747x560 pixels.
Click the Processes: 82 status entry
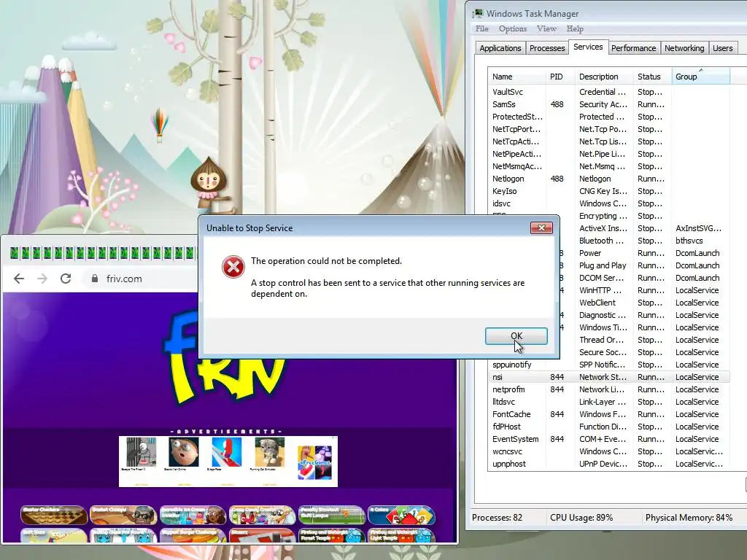(497, 517)
